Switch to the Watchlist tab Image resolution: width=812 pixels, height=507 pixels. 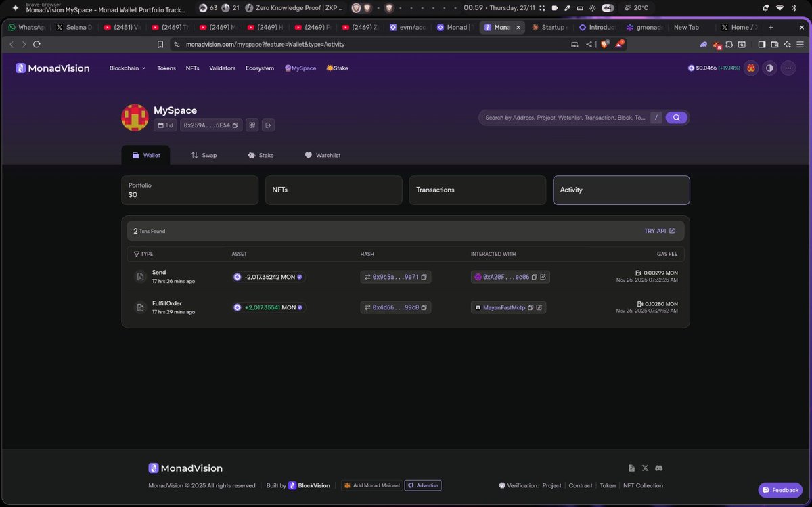click(x=322, y=155)
